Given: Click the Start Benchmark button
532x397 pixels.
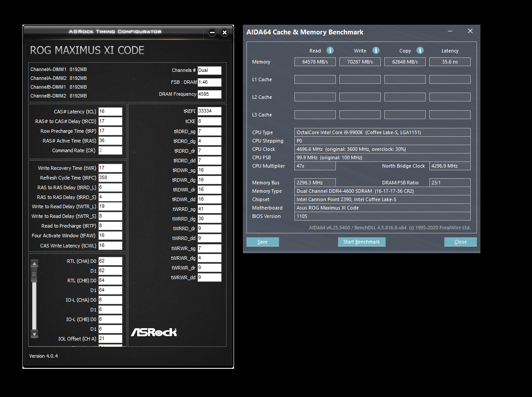Looking at the screenshot, I should [362, 242].
